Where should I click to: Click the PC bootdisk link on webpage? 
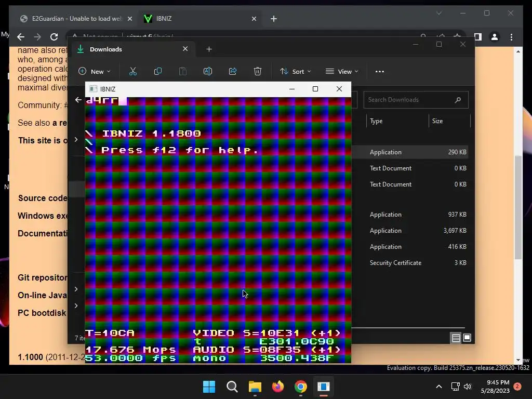(42, 313)
